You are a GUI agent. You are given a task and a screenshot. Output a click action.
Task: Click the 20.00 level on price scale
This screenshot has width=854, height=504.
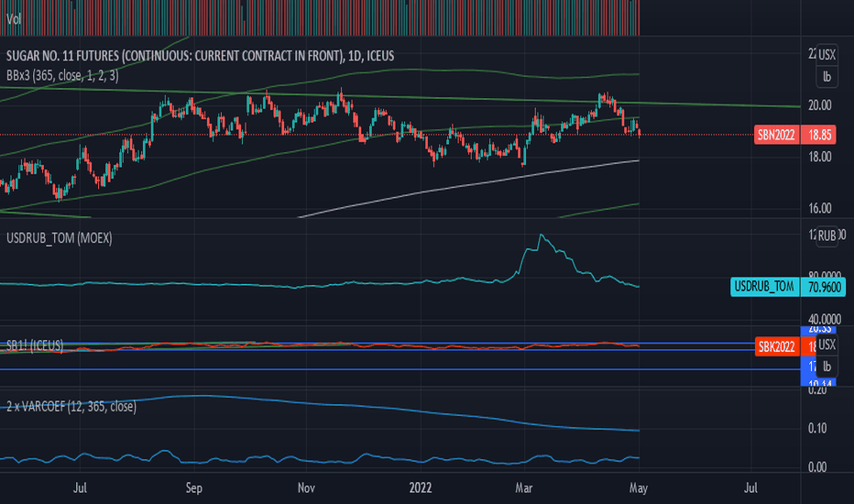tap(820, 105)
